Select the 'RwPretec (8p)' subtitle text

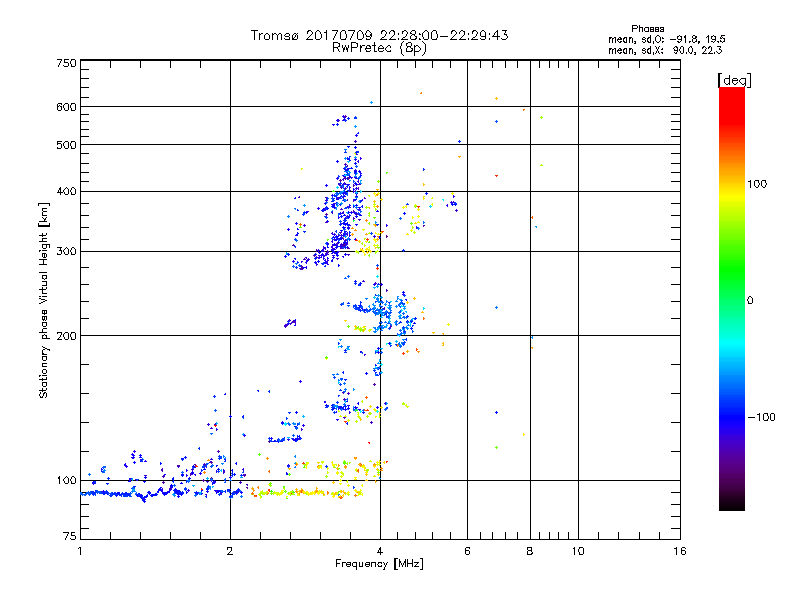tap(379, 48)
